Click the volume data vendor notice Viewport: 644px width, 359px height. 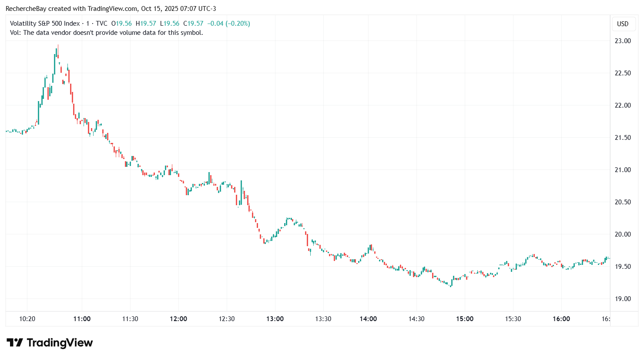click(x=106, y=33)
